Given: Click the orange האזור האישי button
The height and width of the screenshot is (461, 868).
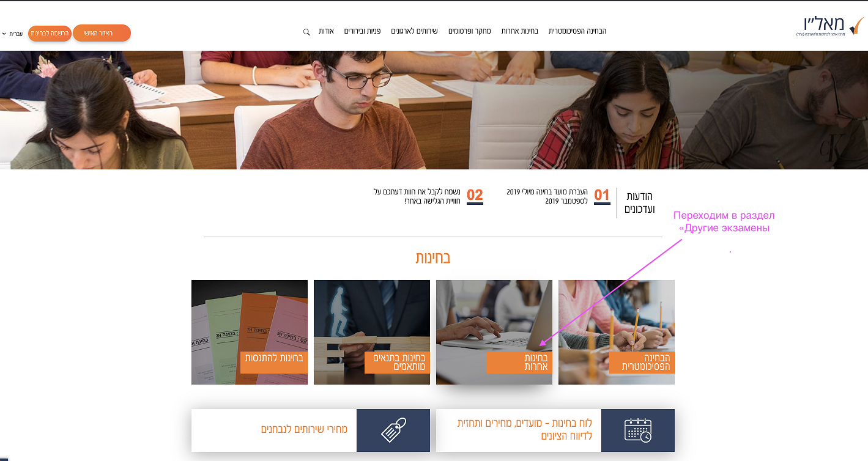Looking at the screenshot, I should tap(102, 33).
